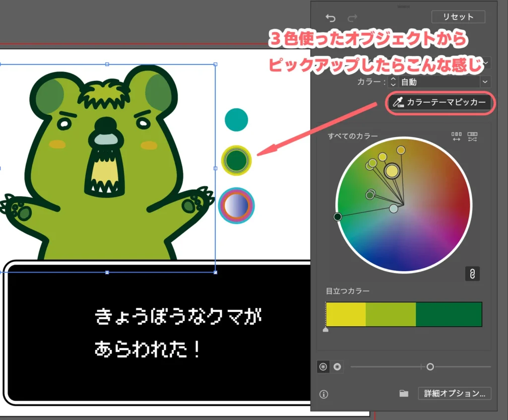Click the teal circle on the artboard

236,120
